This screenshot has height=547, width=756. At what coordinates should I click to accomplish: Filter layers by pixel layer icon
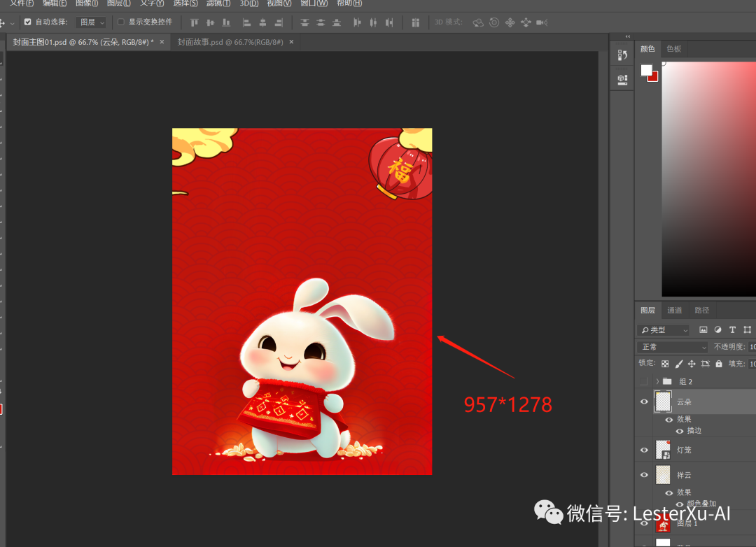(x=703, y=330)
